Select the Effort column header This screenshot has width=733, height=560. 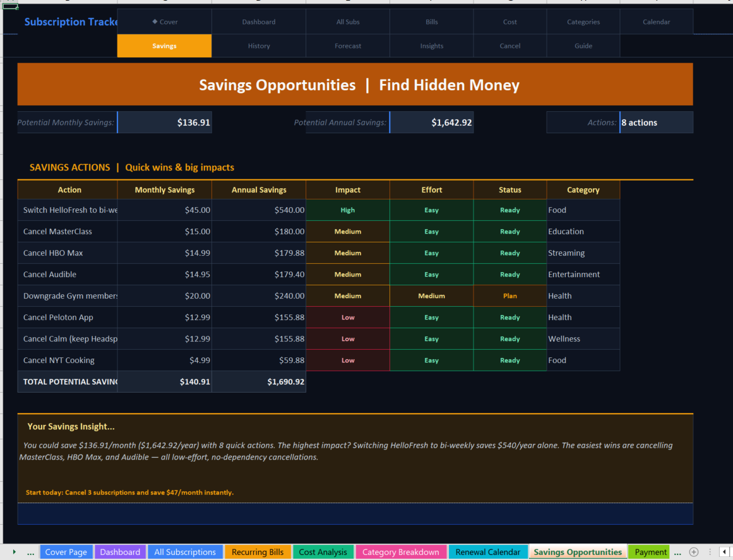tap(431, 190)
